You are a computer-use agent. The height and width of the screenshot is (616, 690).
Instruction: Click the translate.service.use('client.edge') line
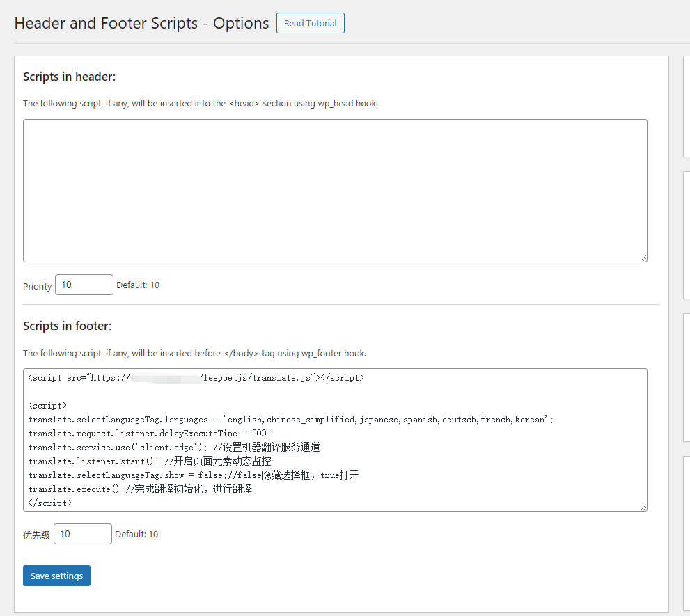click(173, 448)
